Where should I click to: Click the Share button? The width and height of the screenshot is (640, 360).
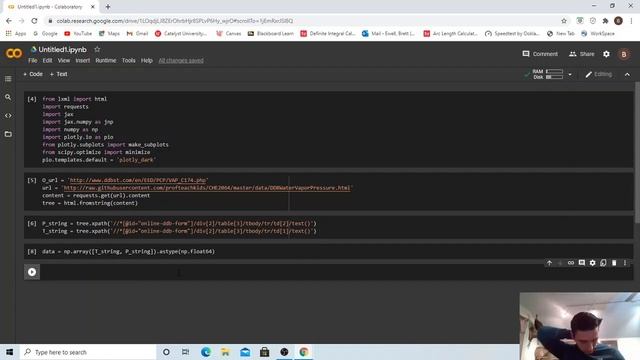(x=582, y=54)
